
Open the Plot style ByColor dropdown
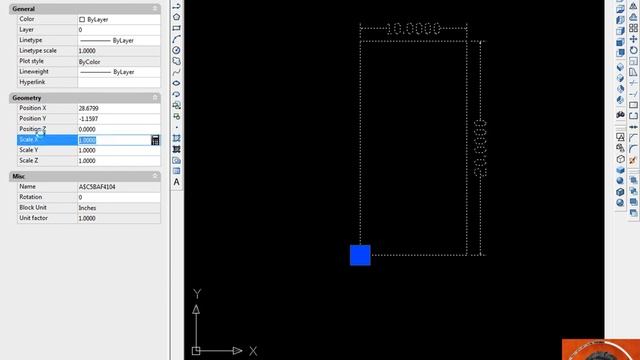pos(119,62)
